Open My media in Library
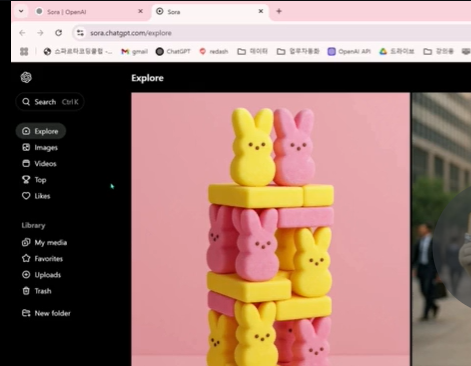 click(44, 242)
